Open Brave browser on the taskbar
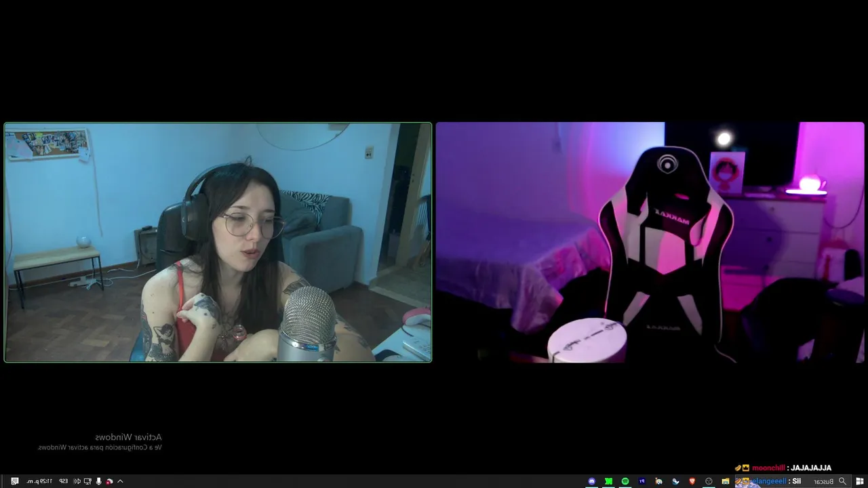 [692, 481]
